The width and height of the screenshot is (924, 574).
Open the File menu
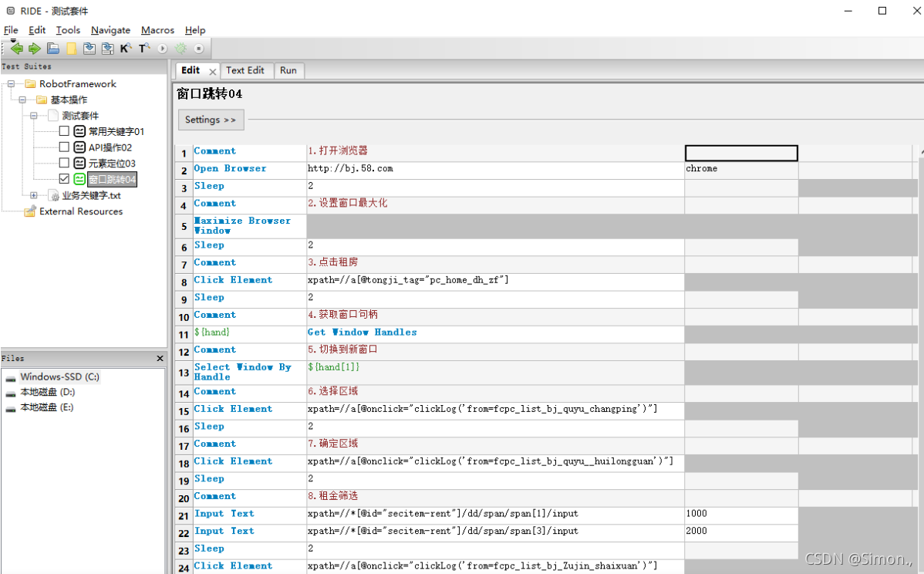pyautogui.click(x=11, y=30)
